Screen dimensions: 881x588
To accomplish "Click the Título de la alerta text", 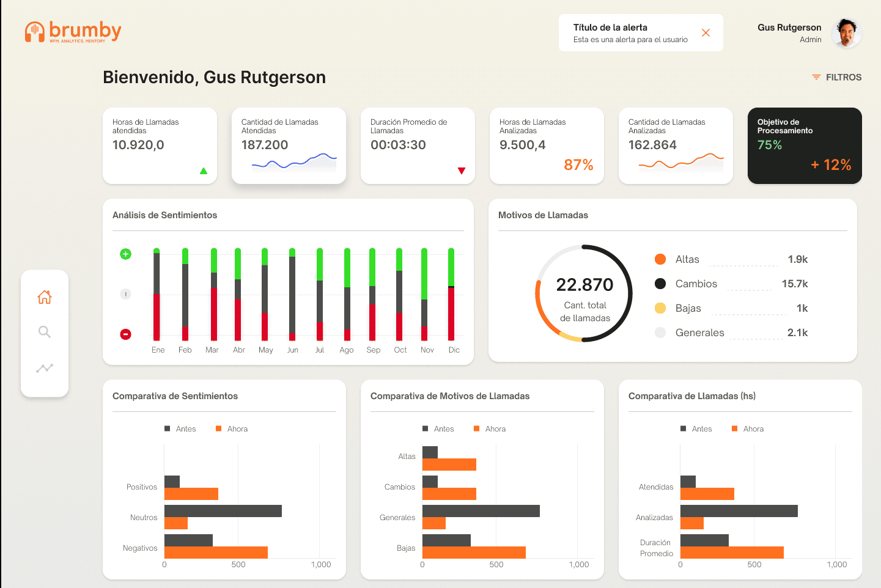I will pyautogui.click(x=610, y=28).
